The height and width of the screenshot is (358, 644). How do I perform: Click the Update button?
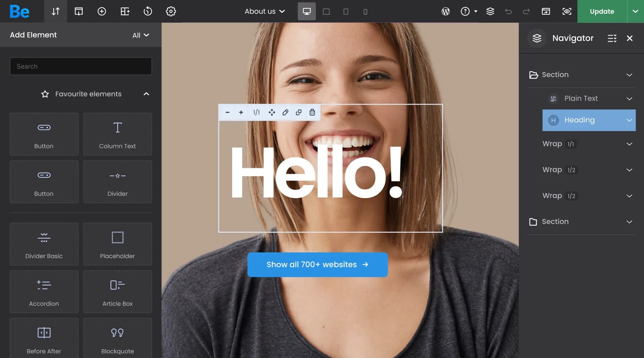tap(601, 12)
